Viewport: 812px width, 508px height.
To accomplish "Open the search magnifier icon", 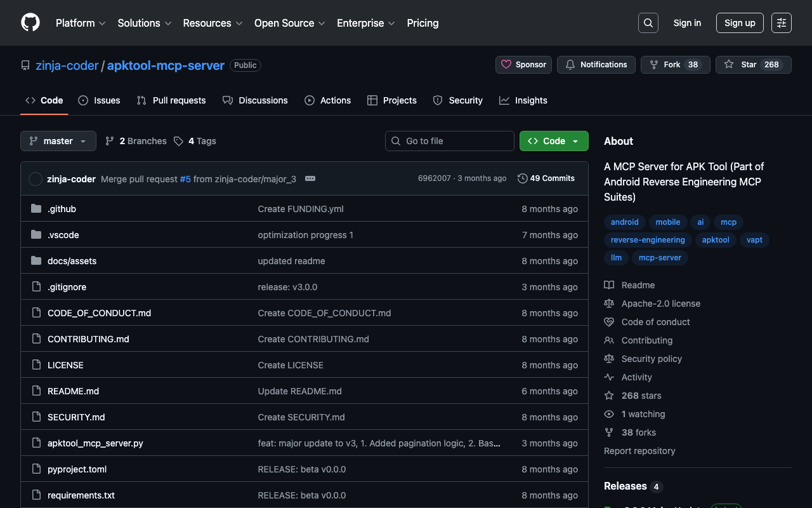I will pos(648,23).
